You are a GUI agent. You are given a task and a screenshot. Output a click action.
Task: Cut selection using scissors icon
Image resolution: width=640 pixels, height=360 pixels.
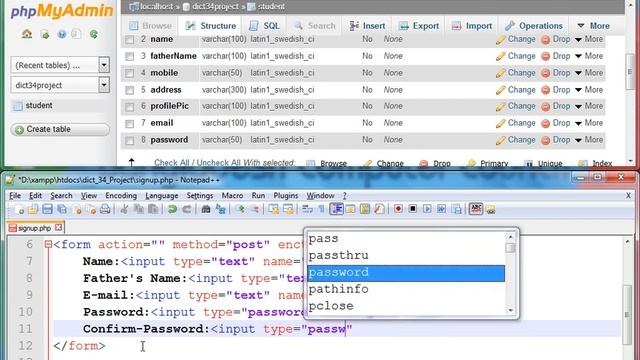[124, 209]
